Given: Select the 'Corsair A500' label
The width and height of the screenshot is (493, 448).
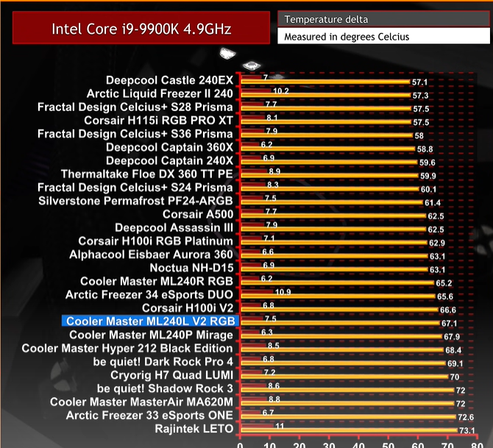Looking at the screenshot, I should (198, 214).
